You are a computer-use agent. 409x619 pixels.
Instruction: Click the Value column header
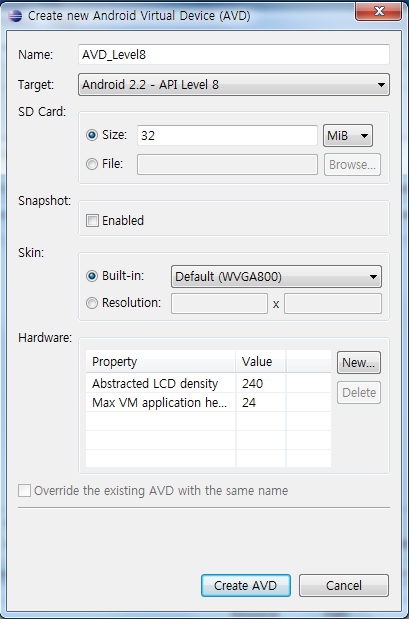[261, 362]
